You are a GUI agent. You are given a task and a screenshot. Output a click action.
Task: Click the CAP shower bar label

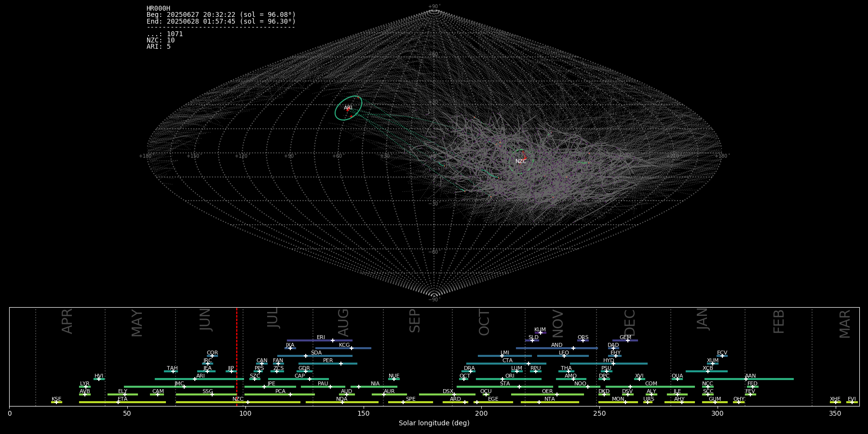click(299, 376)
